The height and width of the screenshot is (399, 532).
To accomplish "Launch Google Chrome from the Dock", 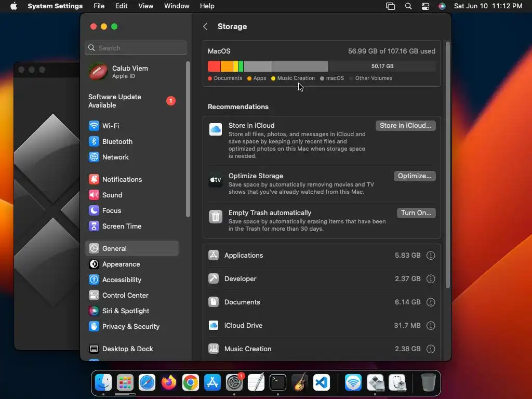I will tap(191, 383).
